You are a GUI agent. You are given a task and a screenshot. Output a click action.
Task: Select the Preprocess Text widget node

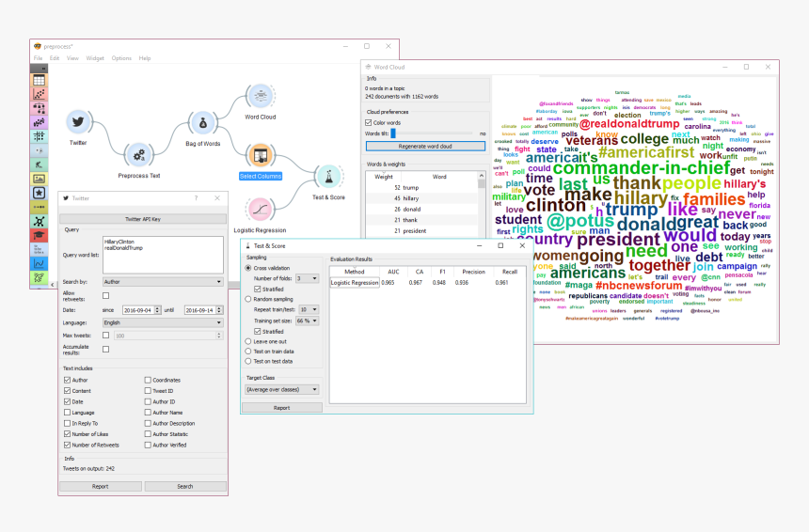139,155
